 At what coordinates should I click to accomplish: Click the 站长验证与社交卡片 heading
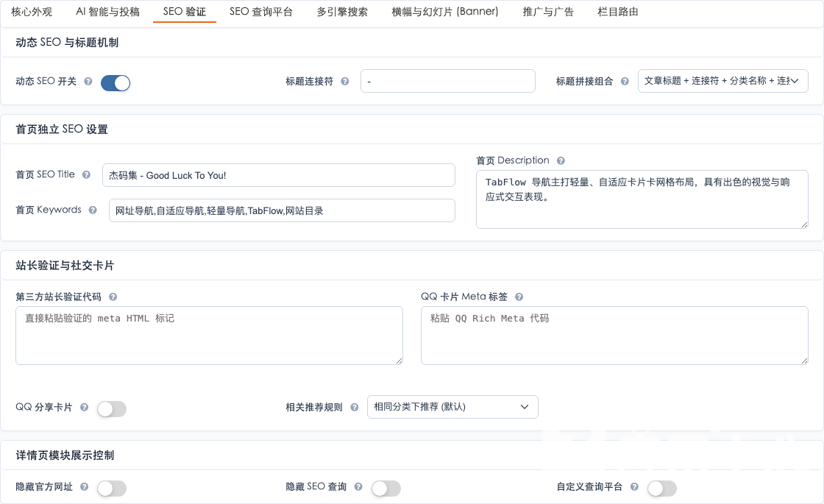[65, 266]
